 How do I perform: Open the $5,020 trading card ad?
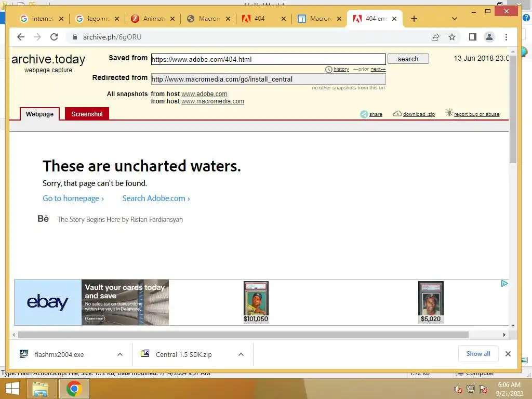(431, 302)
